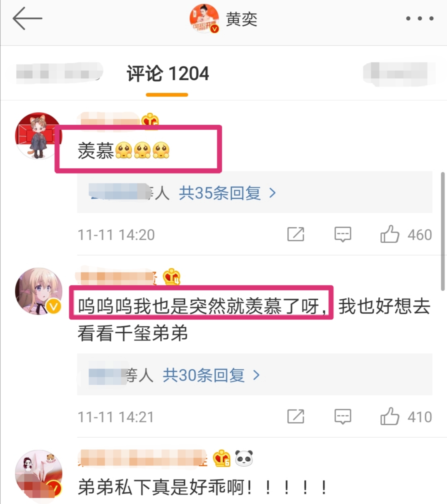
Task: Tap the repost icon on the 14:21 comment
Action: 296,417
